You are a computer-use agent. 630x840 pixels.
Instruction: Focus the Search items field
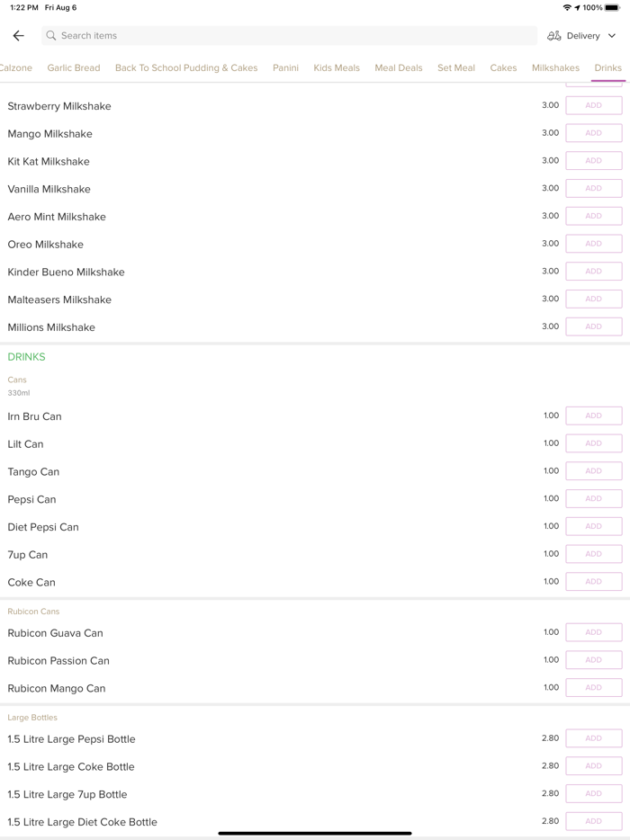pos(288,36)
